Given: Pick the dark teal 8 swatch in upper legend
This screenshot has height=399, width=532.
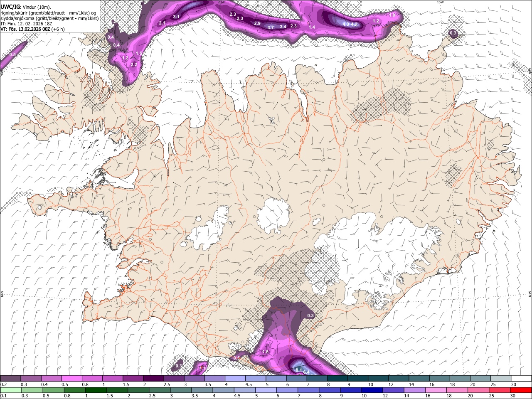Looking at the screenshot, I should [x=337, y=378].
